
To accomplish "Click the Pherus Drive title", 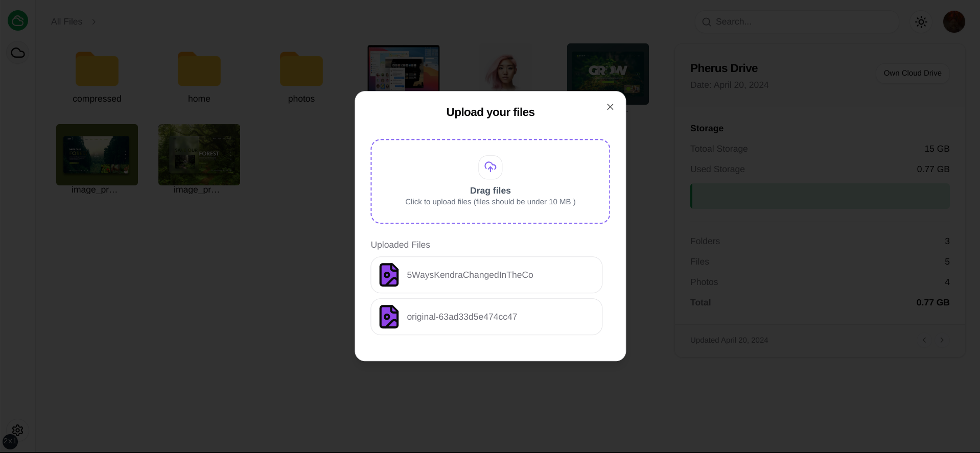I will coord(724,68).
